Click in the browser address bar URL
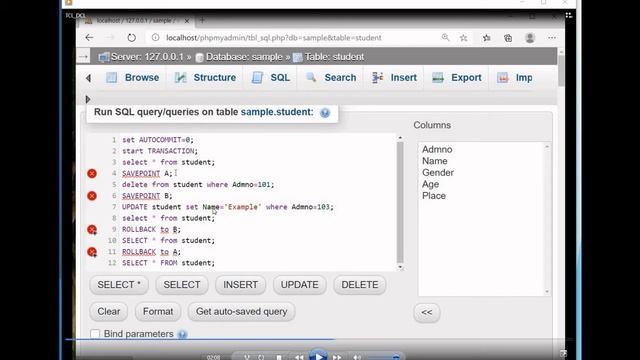The height and width of the screenshot is (360, 640). [x=273, y=38]
